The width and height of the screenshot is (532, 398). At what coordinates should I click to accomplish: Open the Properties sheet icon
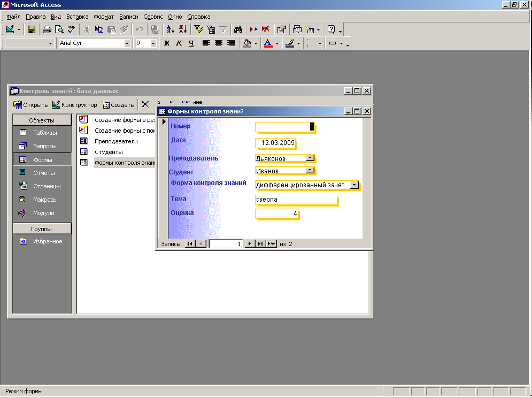pyautogui.click(x=281, y=29)
